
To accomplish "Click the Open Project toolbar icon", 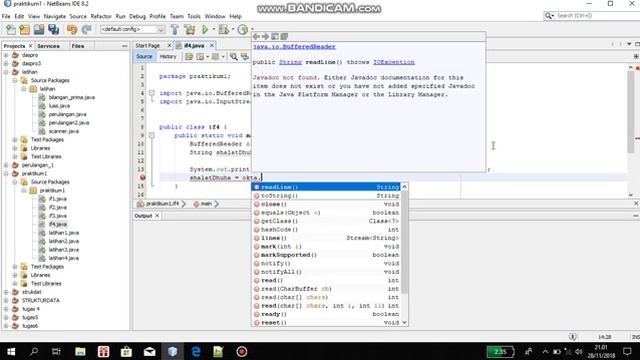I will pos(39,29).
